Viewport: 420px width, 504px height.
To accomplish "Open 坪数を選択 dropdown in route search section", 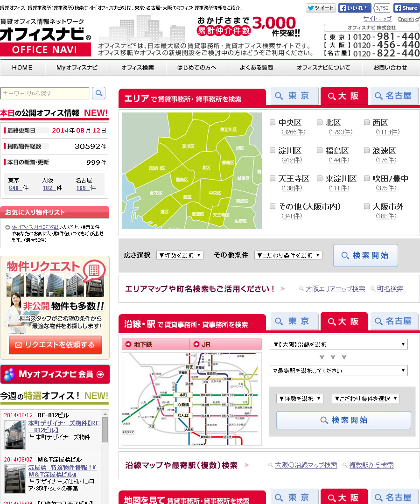I will [300, 399].
